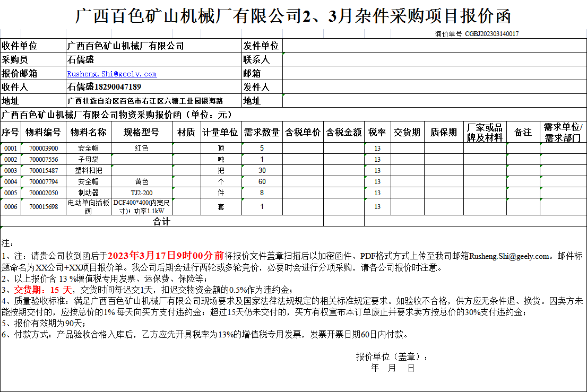587x392 pixels.
Task: Click the 计量单位 column header
Action: coord(221,132)
